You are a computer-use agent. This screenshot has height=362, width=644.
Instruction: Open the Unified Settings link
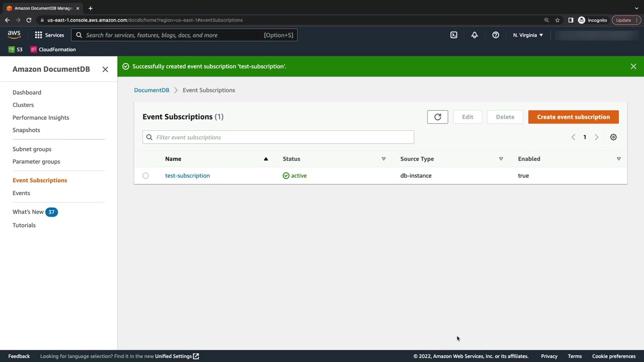tap(177, 356)
